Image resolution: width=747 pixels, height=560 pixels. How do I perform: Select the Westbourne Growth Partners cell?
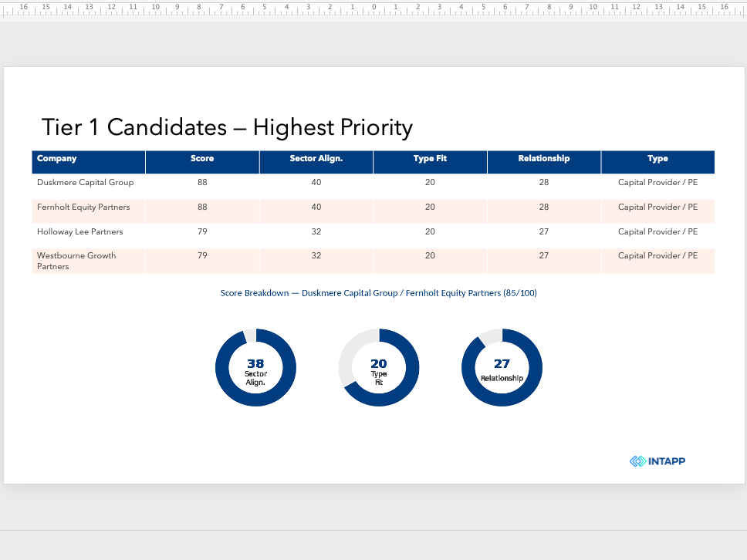pos(89,261)
